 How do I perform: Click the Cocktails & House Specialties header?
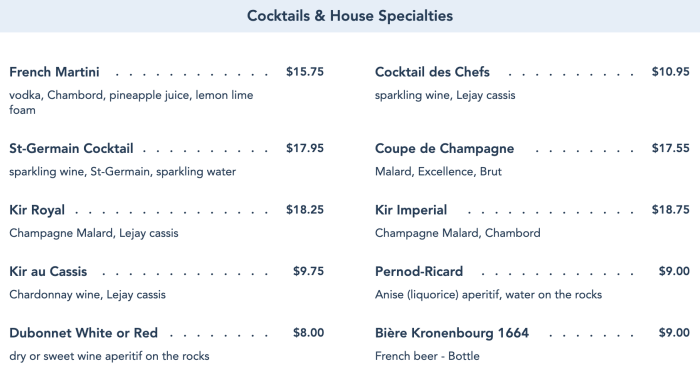tap(350, 16)
